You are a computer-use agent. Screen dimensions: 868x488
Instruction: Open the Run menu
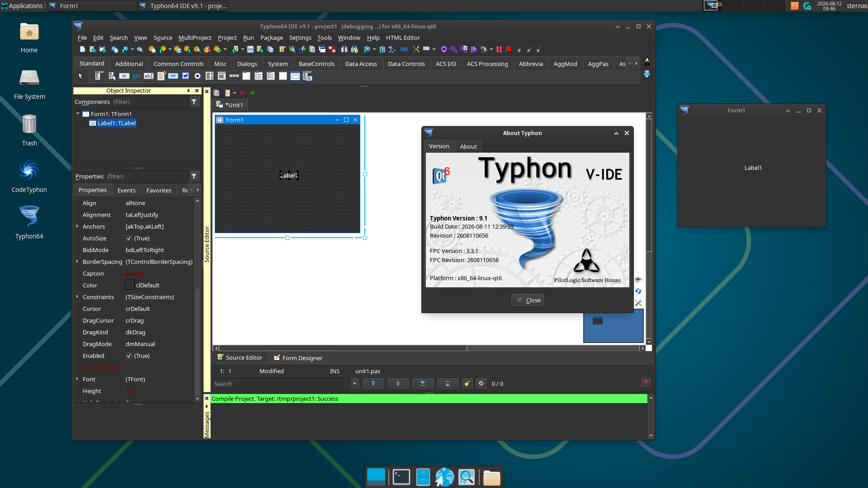[x=248, y=38]
